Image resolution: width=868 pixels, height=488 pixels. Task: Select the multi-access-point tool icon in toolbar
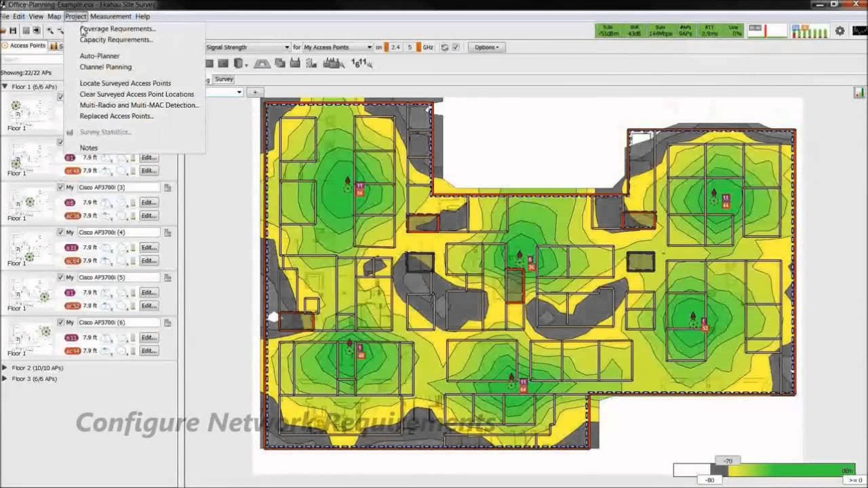(333, 63)
